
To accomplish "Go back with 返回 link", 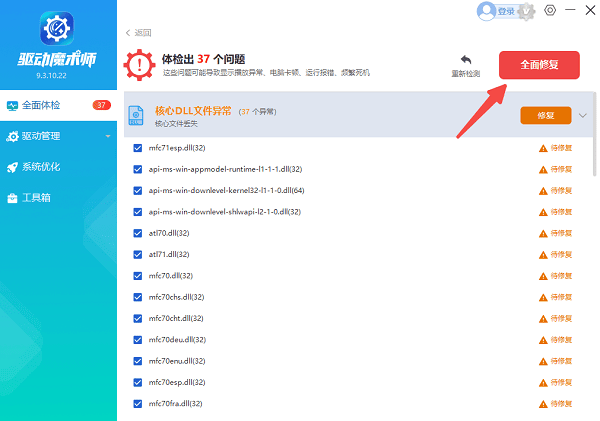I will pos(139,33).
